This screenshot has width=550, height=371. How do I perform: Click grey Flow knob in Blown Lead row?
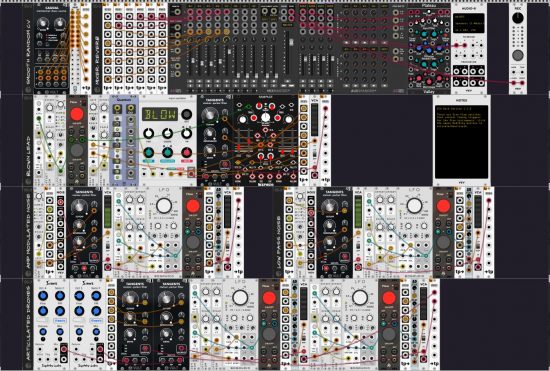(77, 150)
